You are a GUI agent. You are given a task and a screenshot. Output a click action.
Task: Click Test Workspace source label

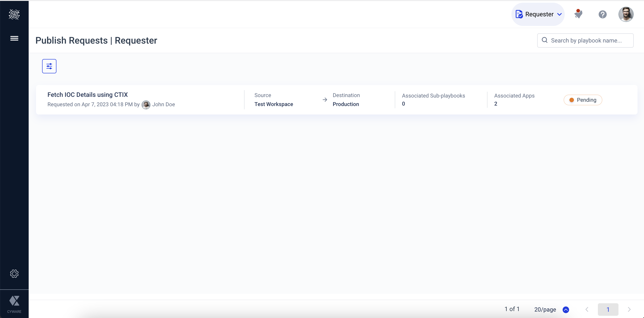[x=273, y=104]
